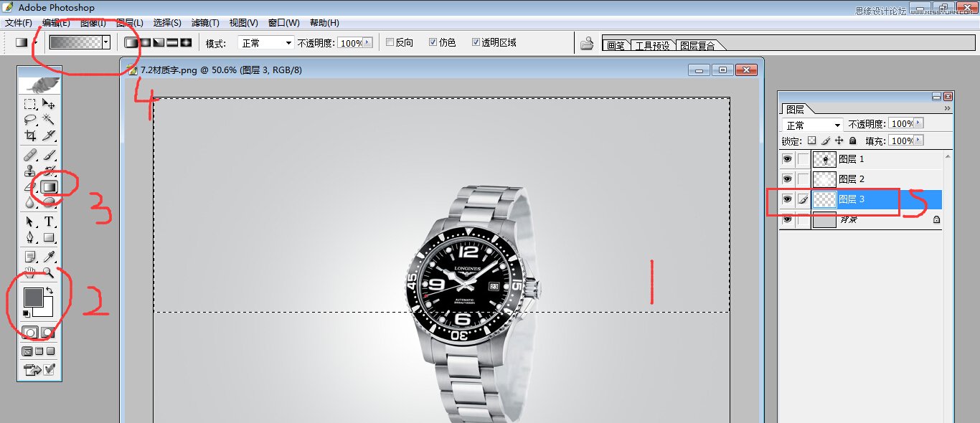Hide 图层 1 with eye icon
The width and height of the screenshot is (980, 423).
(787, 159)
